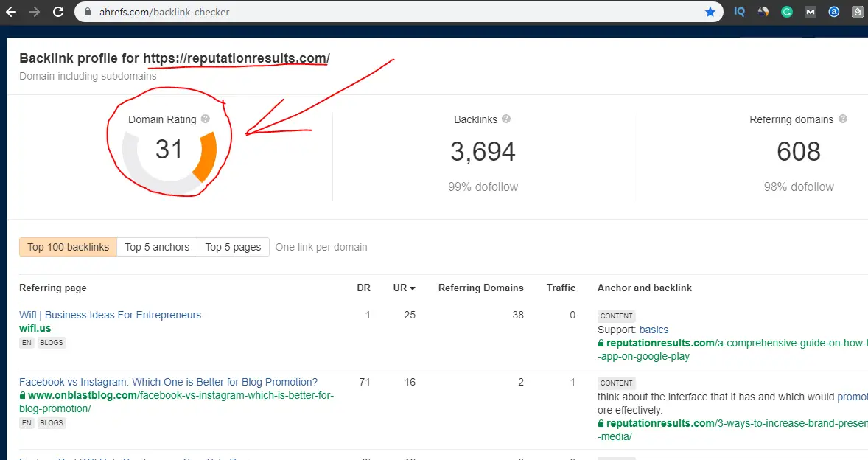
Task: Open Wifl Business Ideas For Entrepreneurs link
Action: [x=111, y=315]
